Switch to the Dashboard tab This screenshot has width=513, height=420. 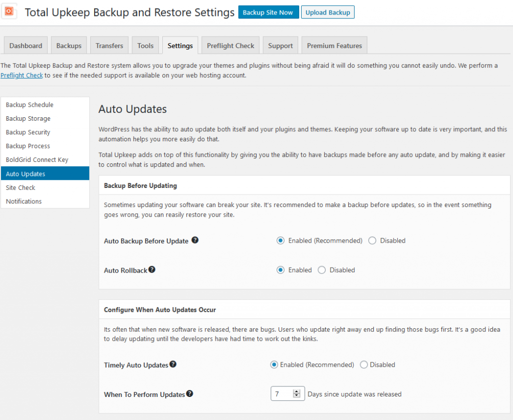[26, 46]
